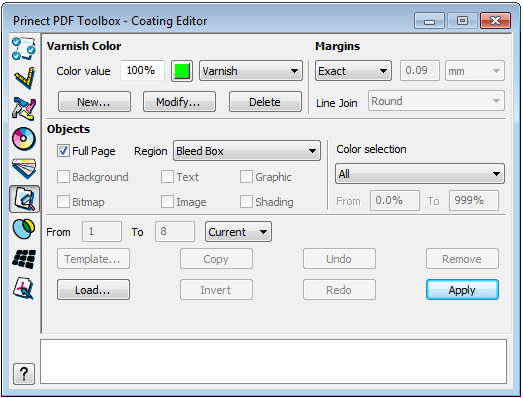Open the Region Bleed Box dropdown

247,151
